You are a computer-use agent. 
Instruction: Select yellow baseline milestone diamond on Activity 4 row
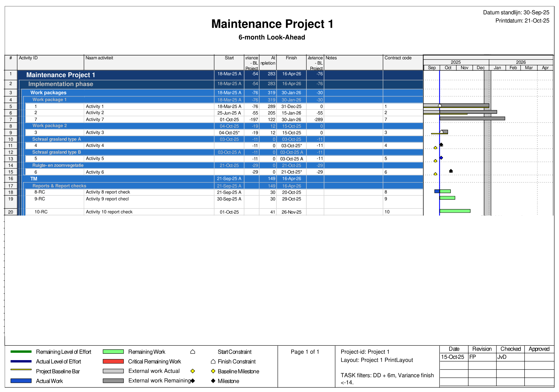click(x=435, y=148)
